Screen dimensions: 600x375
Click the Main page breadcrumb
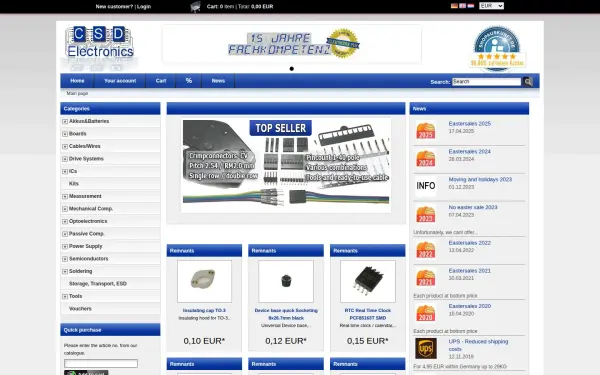pos(77,93)
